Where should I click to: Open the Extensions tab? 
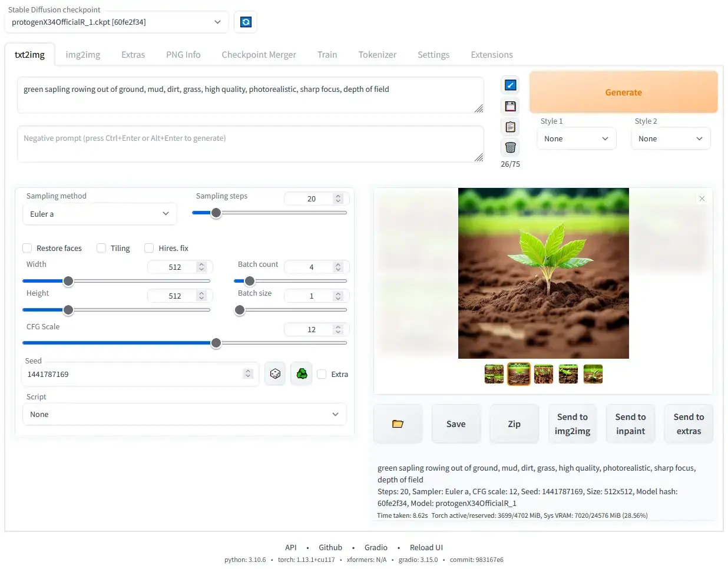(x=491, y=54)
